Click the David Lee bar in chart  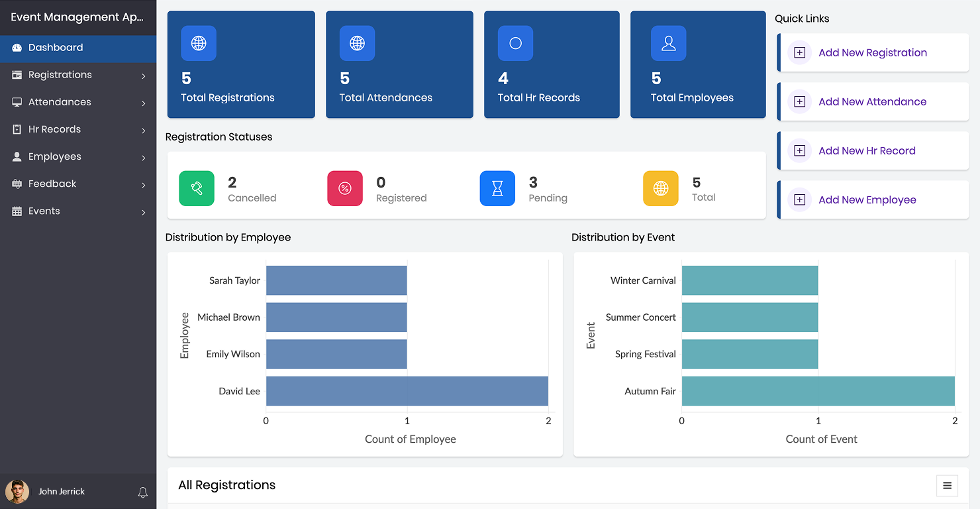click(407, 391)
